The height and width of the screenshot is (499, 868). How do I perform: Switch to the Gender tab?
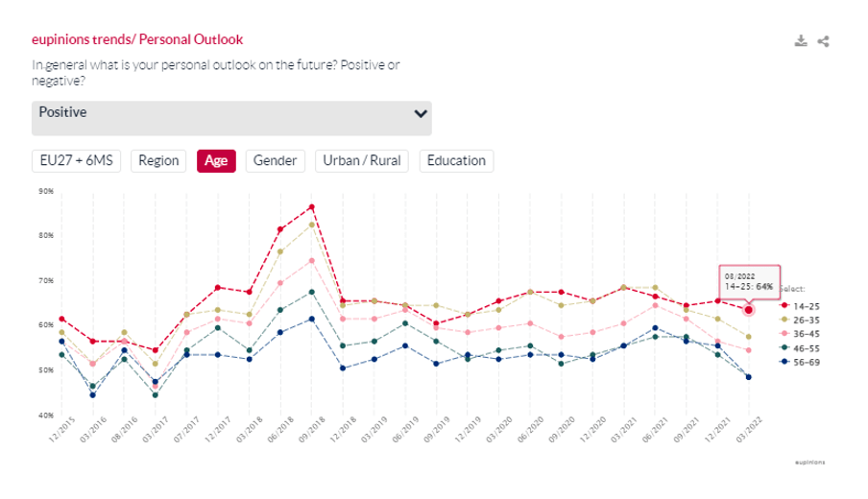[276, 161]
